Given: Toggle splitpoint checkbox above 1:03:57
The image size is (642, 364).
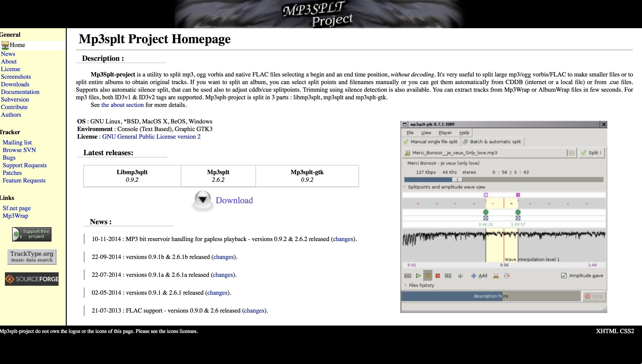Looking at the screenshot, I should click(x=518, y=218).
